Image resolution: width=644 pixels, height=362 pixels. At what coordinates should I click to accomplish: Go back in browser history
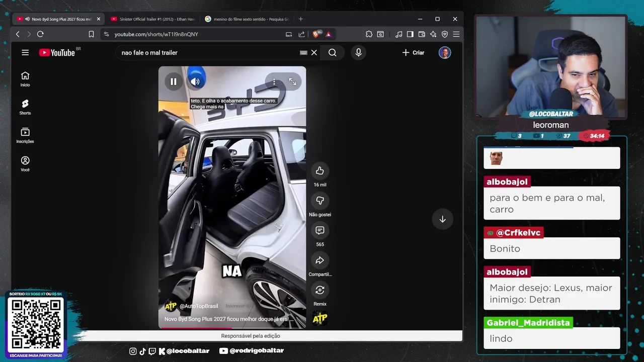pyautogui.click(x=18, y=34)
